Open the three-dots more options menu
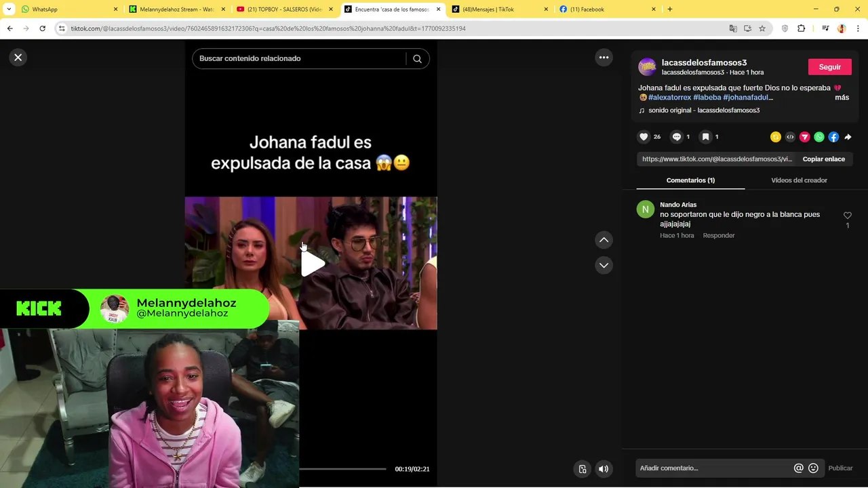868x488 pixels. coord(604,58)
